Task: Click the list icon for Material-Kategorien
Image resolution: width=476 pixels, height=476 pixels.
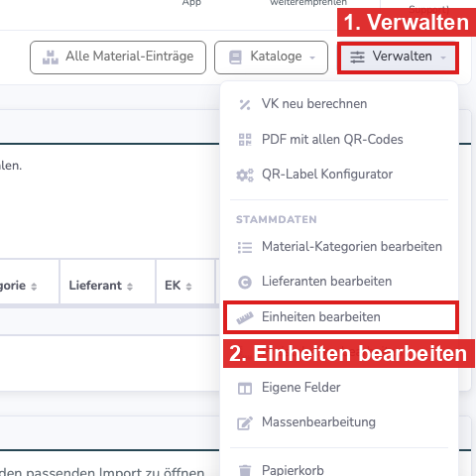Action: coord(245,247)
